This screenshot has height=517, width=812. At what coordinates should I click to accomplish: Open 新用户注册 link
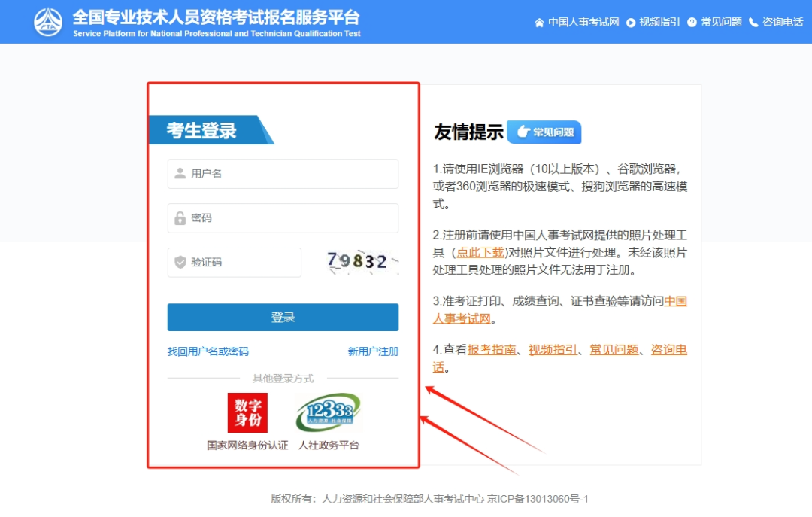[373, 351]
